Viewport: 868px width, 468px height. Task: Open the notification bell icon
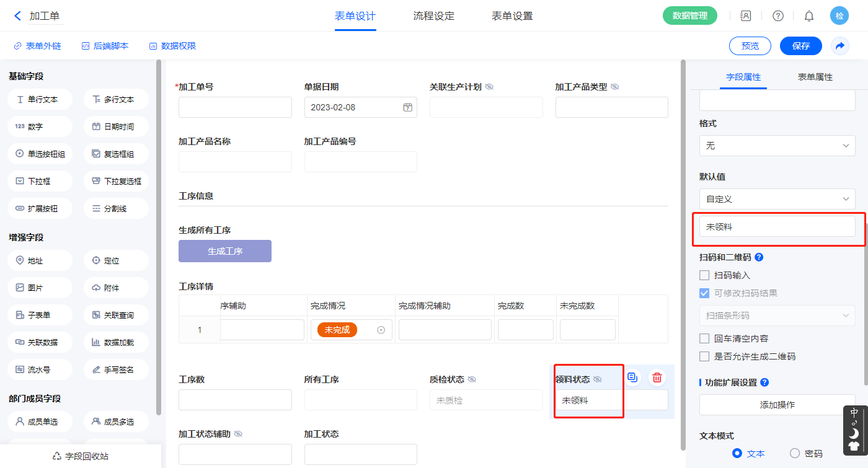click(x=809, y=16)
